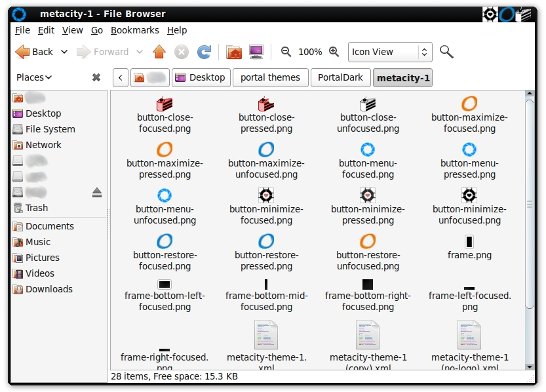The height and width of the screenshot is (392, 546).
Task: Open the Places sidebar dropdown
Action: tap(34, 77)
